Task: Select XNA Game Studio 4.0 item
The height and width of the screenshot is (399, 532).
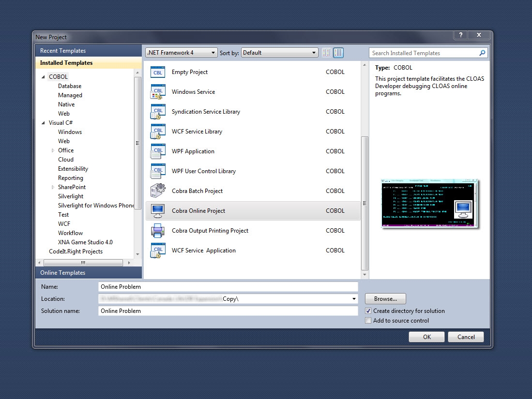Action: (85, 242)
